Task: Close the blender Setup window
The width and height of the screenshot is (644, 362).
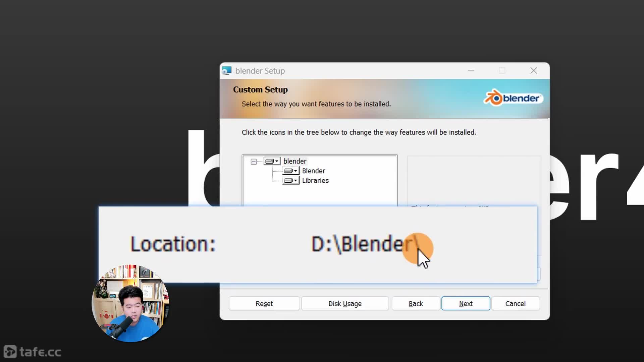Action: (534, 70)
